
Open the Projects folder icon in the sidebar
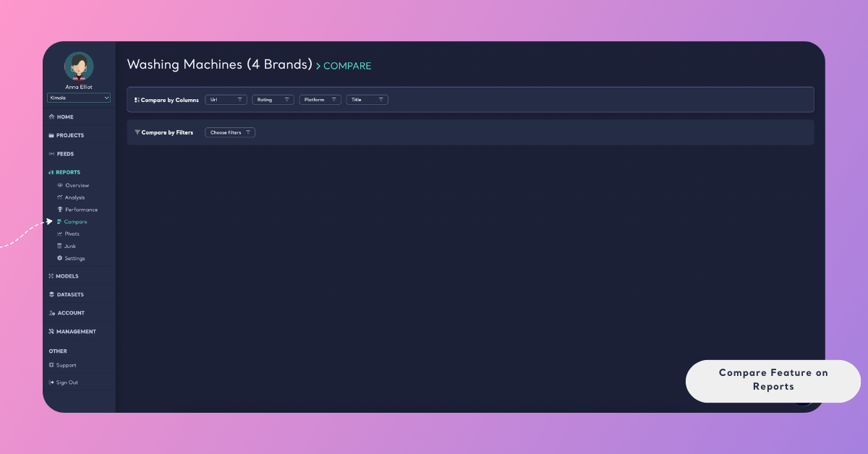(51, 135)
